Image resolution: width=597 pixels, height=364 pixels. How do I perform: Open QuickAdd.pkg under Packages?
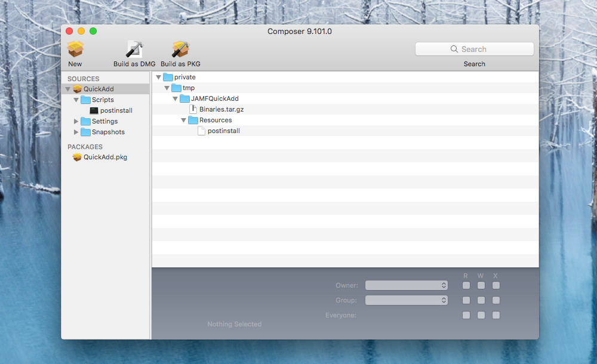[104, 158]
